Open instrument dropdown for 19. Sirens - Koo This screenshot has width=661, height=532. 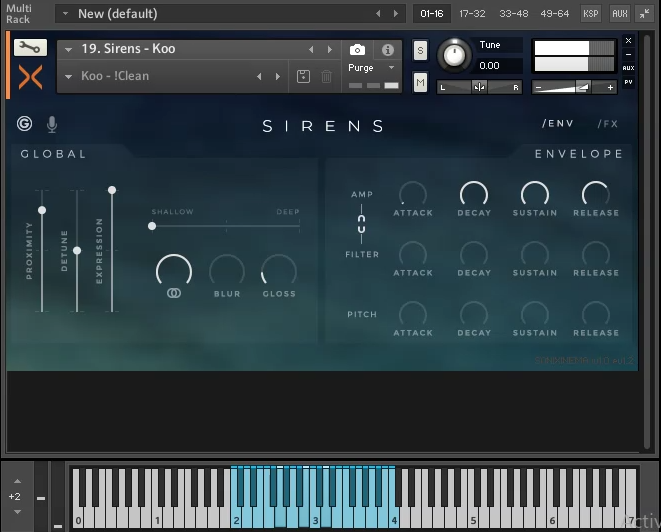[68, 50]
